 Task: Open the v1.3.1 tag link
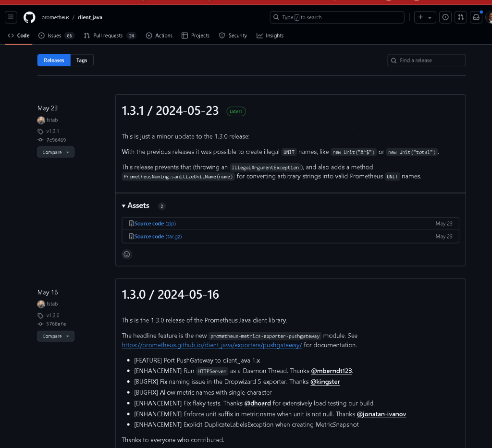click(53, 131)
